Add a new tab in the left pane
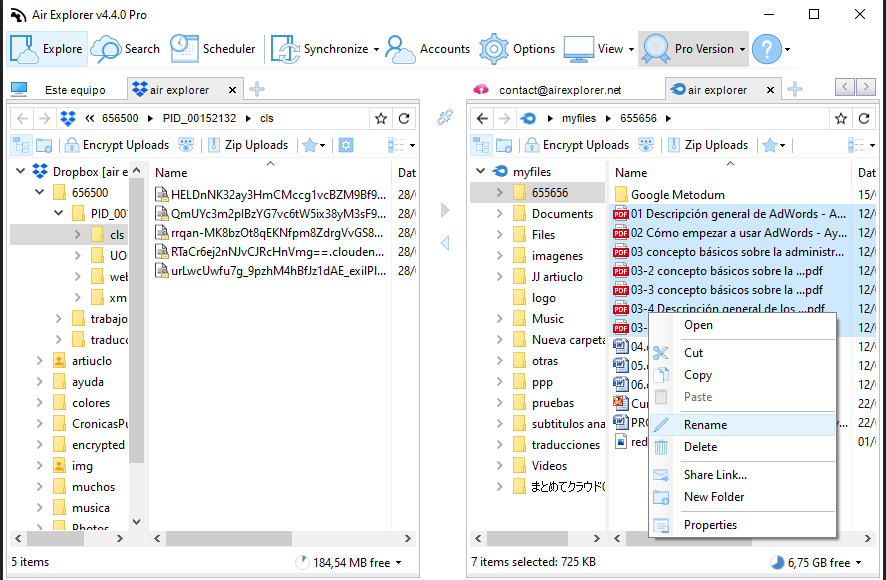 [x=257, y=89]
